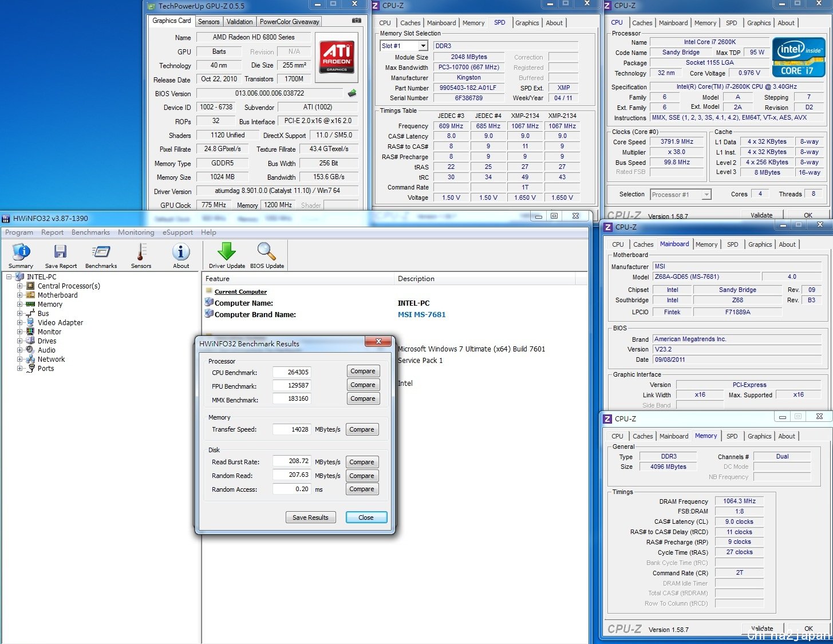Viewport: 833px width, 644px height.
Task: Click the BIOS save icon in GPU-Z
Action: click(x=352, y=93)
